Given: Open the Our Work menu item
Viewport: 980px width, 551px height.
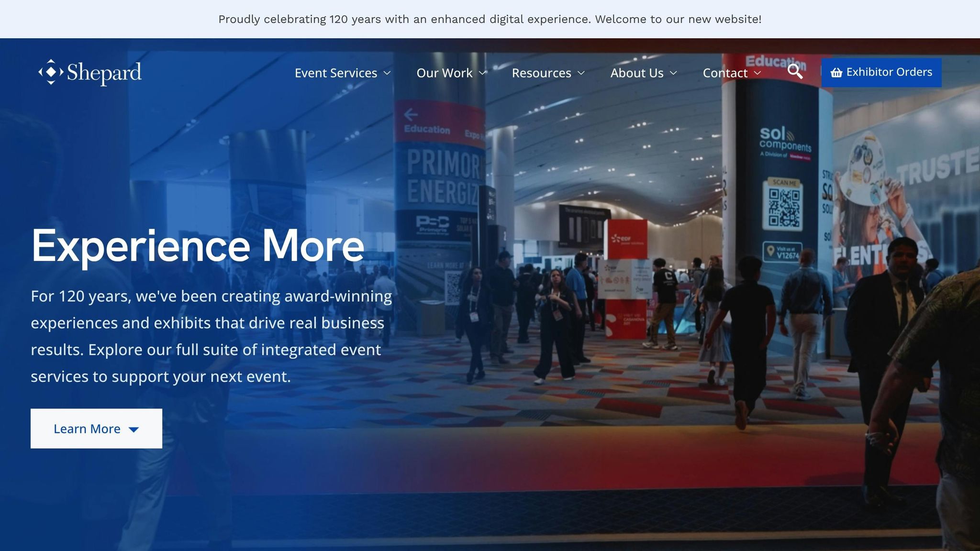Looking at the screenshot, I should [x=444, y=73].
